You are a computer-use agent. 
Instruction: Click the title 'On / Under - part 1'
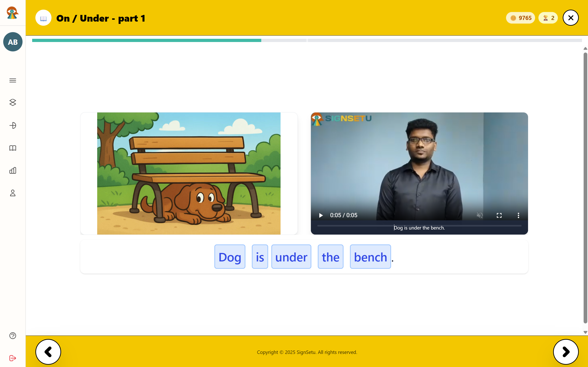101,18
